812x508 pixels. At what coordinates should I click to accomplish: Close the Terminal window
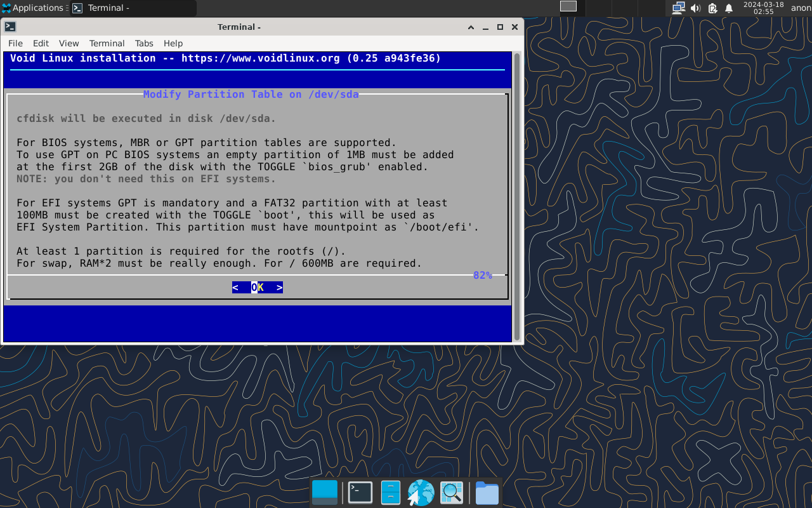tap(514, 27)
